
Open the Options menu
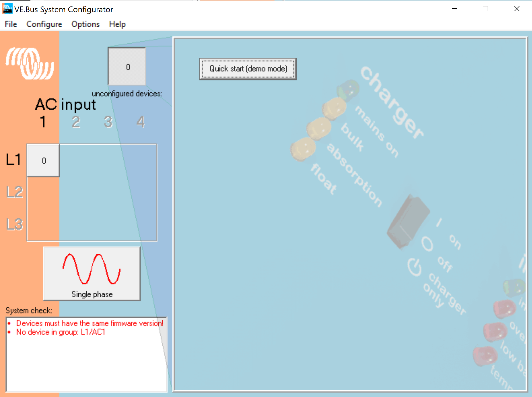[85, 24]
